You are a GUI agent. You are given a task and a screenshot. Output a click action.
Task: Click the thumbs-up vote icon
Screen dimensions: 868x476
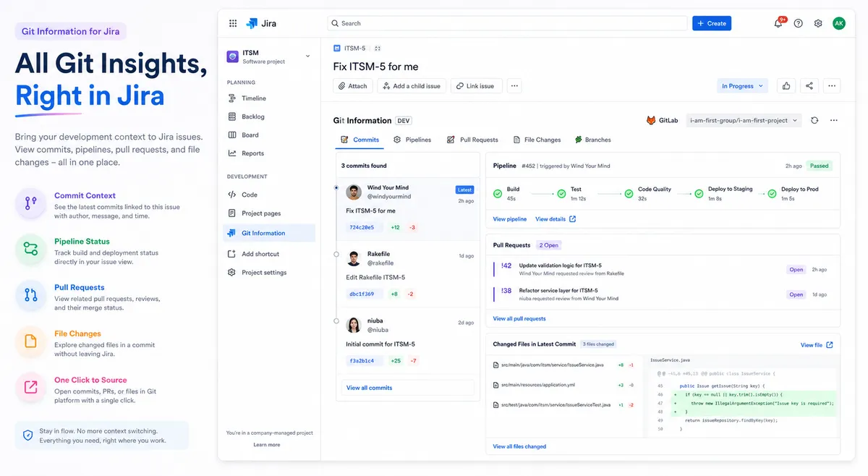(x=786, y=85)
